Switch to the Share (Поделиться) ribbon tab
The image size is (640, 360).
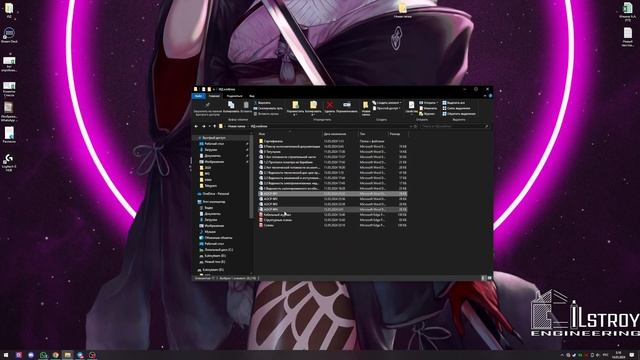234,96
